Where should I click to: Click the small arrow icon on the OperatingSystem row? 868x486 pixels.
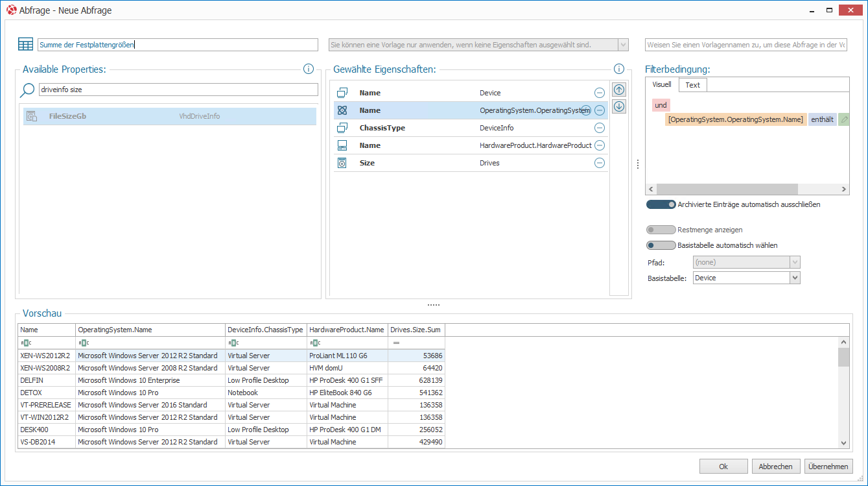[x=586, y=110]
